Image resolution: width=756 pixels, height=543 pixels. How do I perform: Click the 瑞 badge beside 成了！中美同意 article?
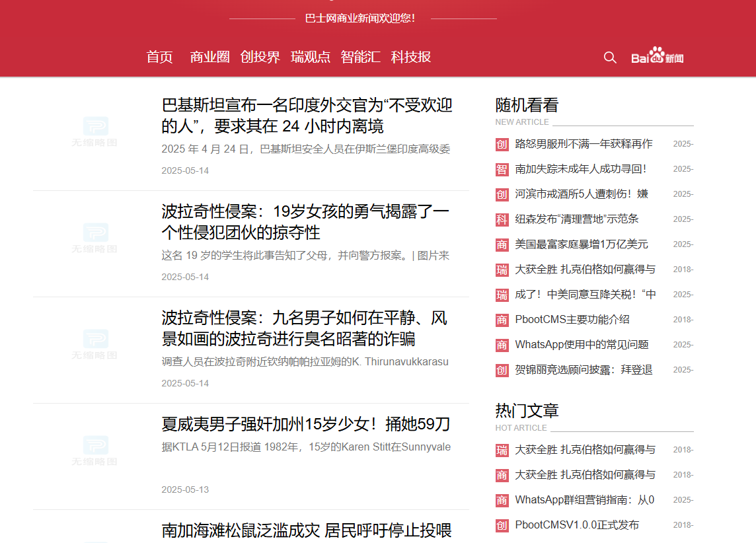502,295
